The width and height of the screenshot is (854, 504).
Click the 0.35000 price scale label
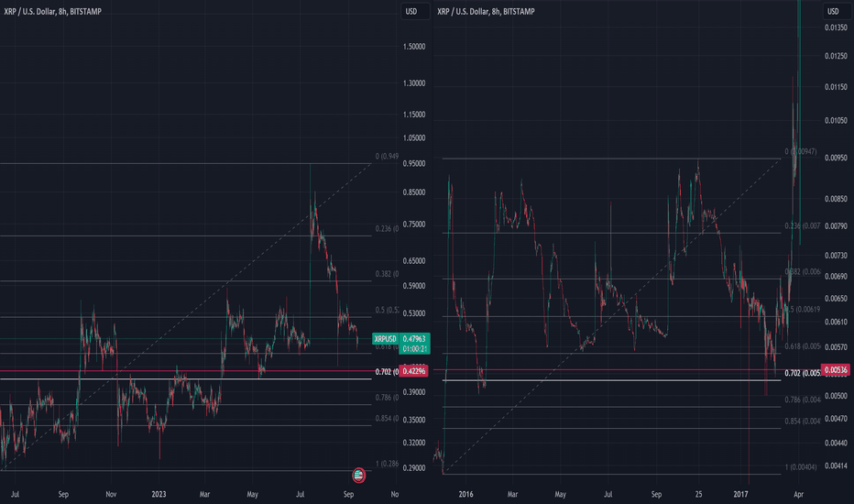[x=414, y=420]
